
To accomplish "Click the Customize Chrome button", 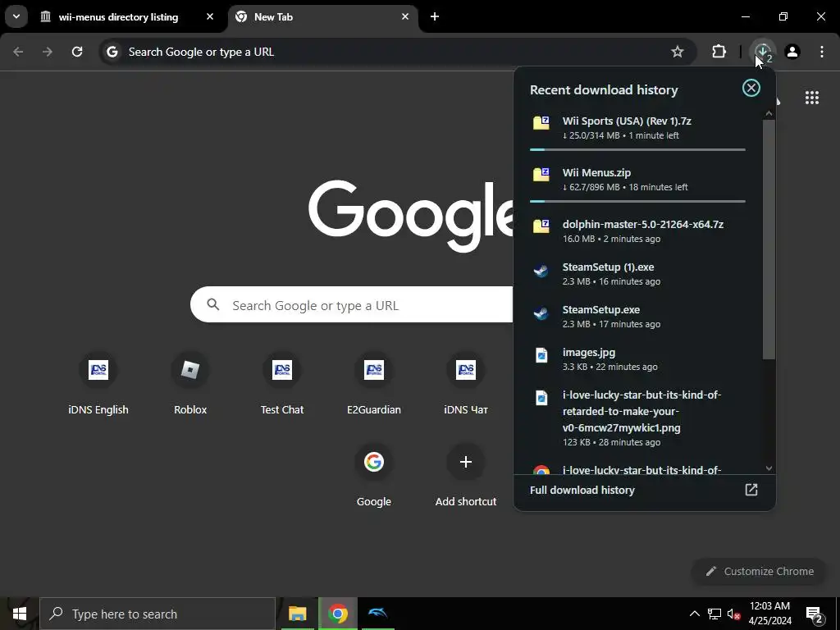I will [760, 571].
